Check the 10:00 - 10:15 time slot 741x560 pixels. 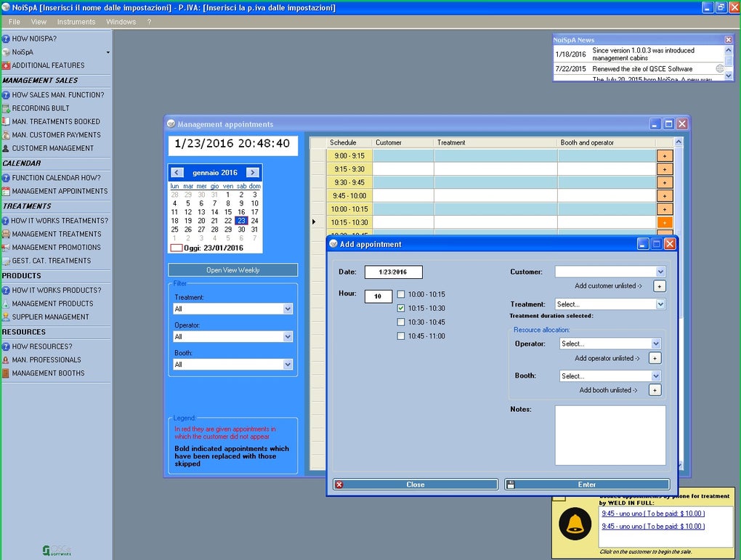point(401,295)
